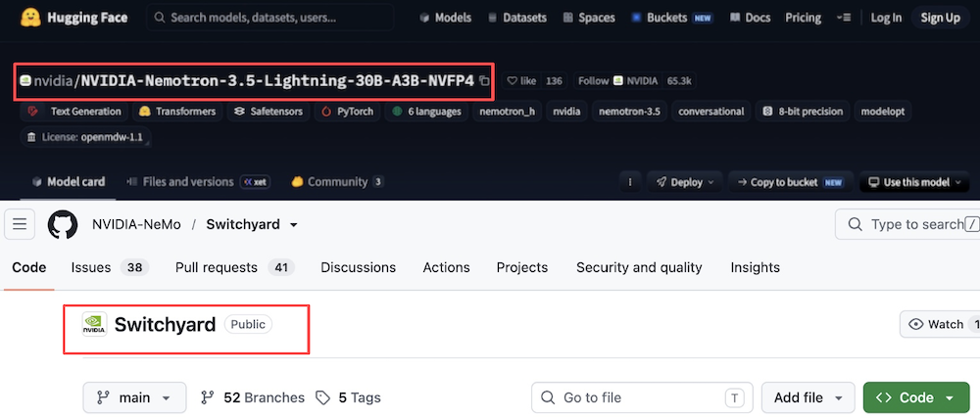Screen dimensions: 980x418
Task: Click the 136 likes count
Action: point(554,81)
